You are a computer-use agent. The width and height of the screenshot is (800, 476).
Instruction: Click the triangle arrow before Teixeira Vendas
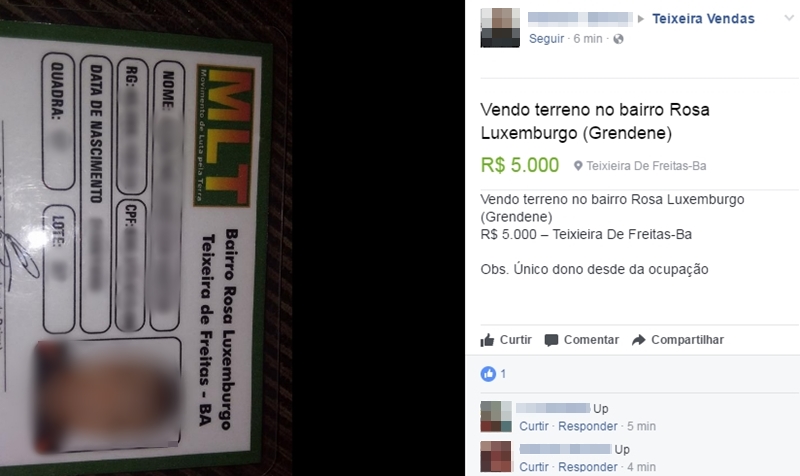click(641, 19)
